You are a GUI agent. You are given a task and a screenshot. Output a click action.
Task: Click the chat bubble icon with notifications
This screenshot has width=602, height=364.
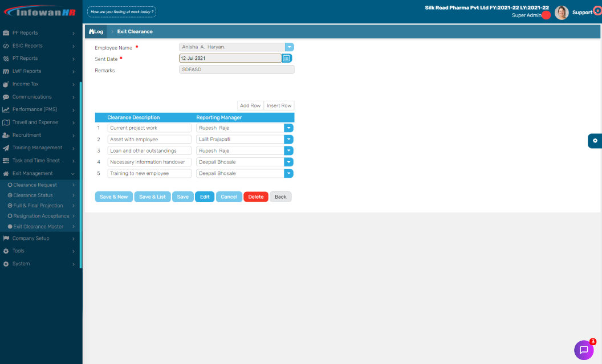(x=583, y=350)
